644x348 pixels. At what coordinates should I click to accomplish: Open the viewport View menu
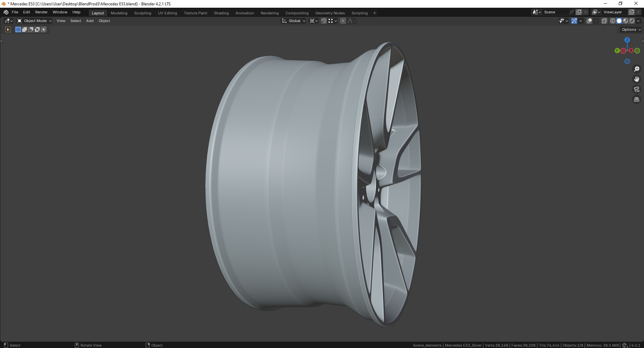(61, 21)
